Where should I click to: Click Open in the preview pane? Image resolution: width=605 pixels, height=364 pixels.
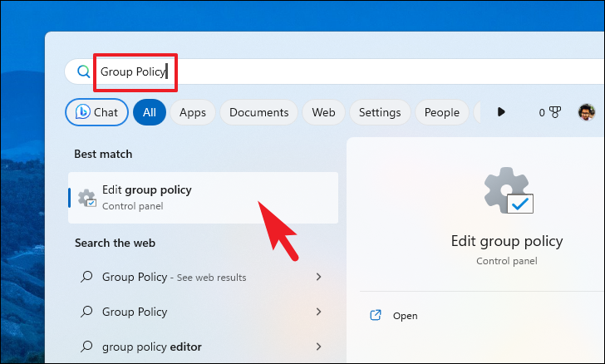[x=406, y=316]
